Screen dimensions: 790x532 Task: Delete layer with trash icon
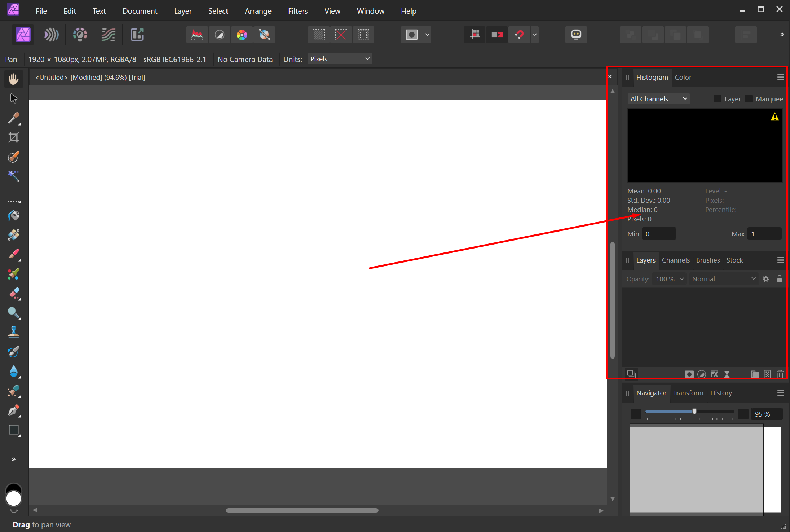point(780,374)
